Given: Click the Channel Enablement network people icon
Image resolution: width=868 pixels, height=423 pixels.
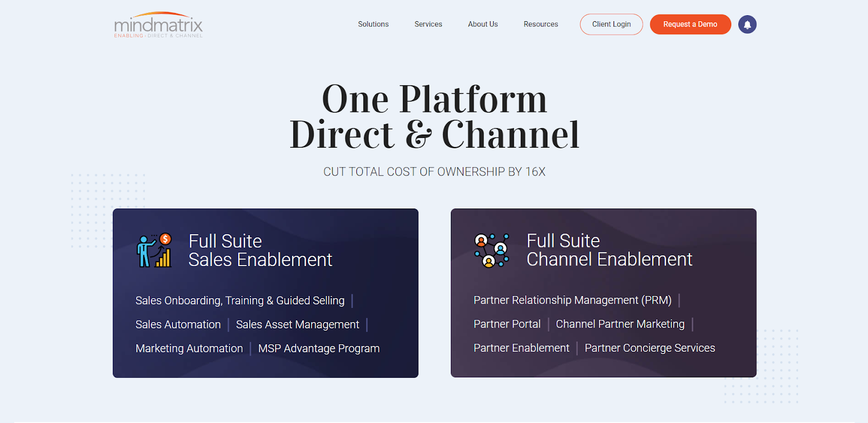Looking at the screenshot, I should pos(492,250).
